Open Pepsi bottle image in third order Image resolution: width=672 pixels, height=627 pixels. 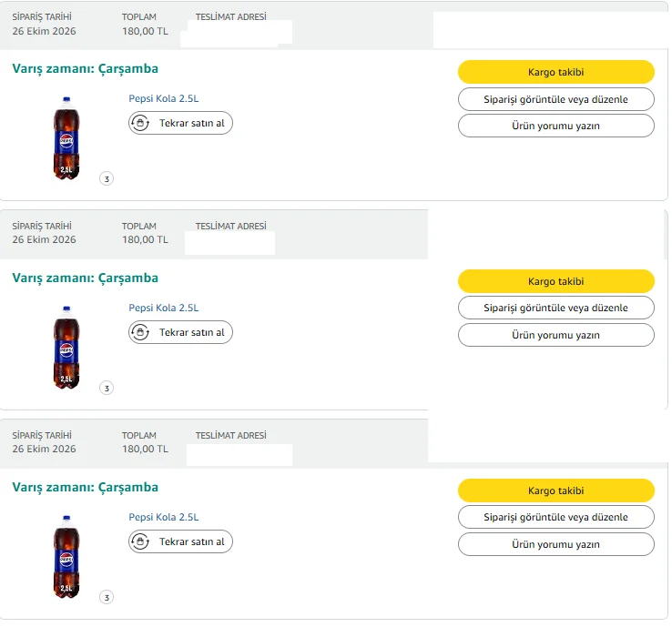tap(66, 557)
